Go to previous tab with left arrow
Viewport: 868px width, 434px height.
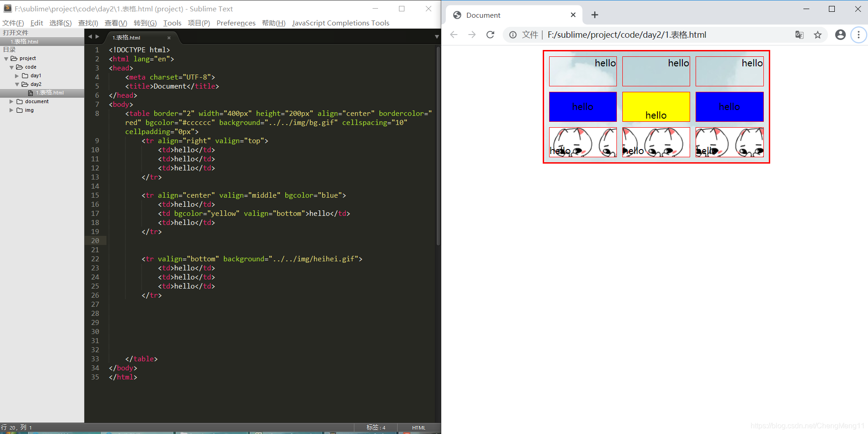90,37
